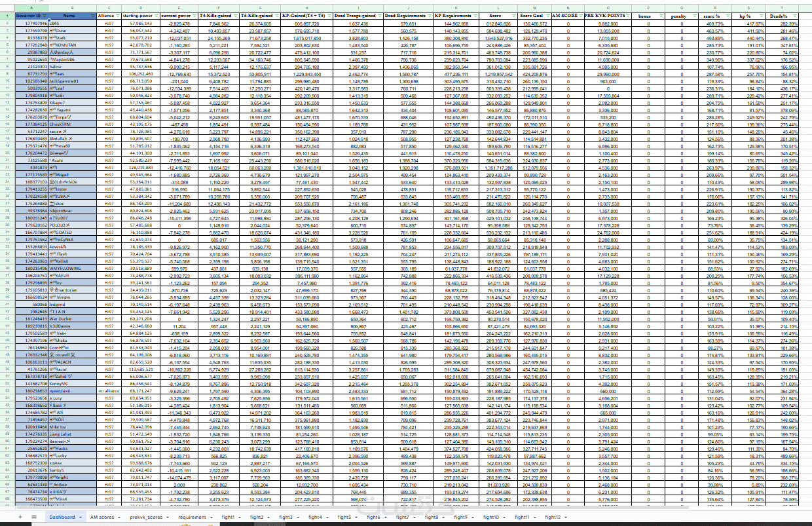Open the AM scores tab dropdown arrow
Viewport: 812px width, 526px height.
(x=119, y=517)
